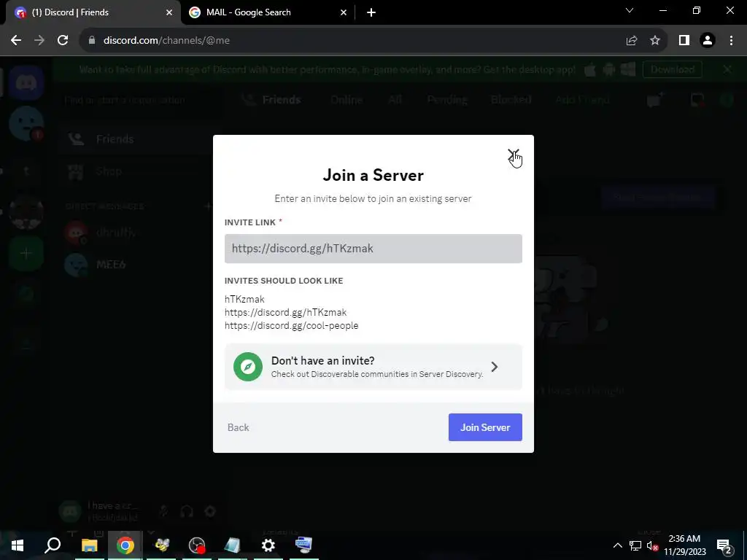Screen dimensions: 747x560
Task: Click the green compass Server Discovery icon
Action: [248, 367]
